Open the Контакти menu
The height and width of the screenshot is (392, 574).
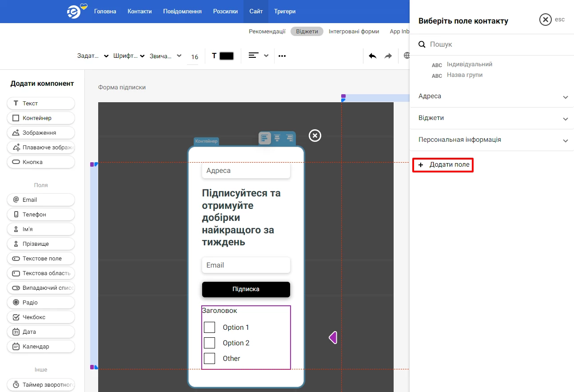tap(140, 12)
